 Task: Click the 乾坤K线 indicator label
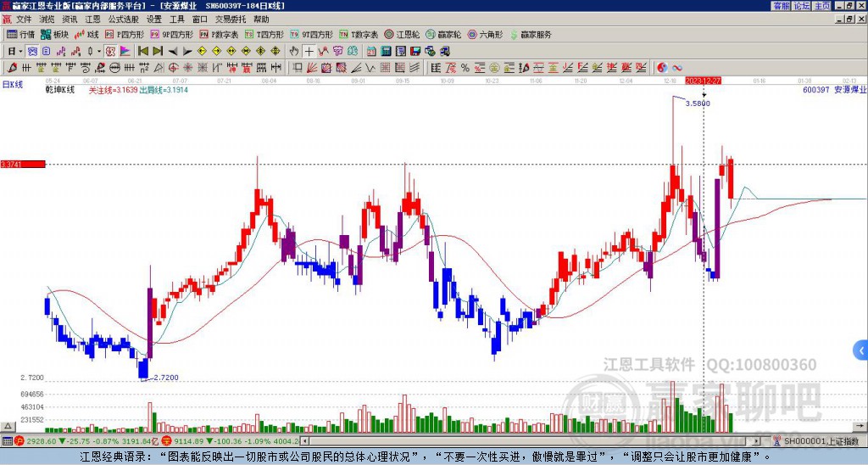click(x=60, y=90)
